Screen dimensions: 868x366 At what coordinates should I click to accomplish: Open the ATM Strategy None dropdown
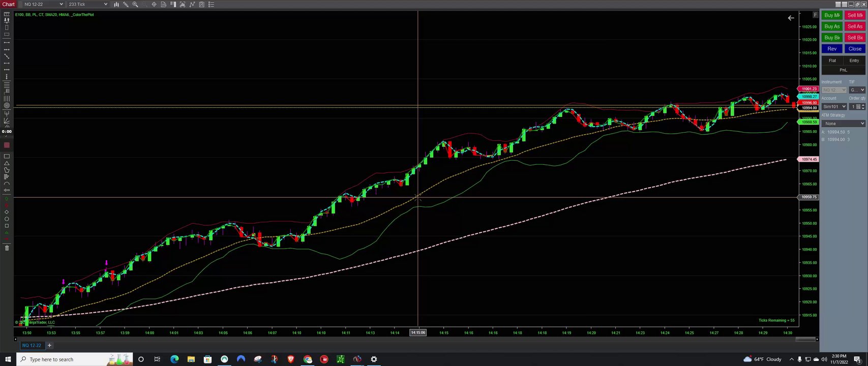point(844,124)
